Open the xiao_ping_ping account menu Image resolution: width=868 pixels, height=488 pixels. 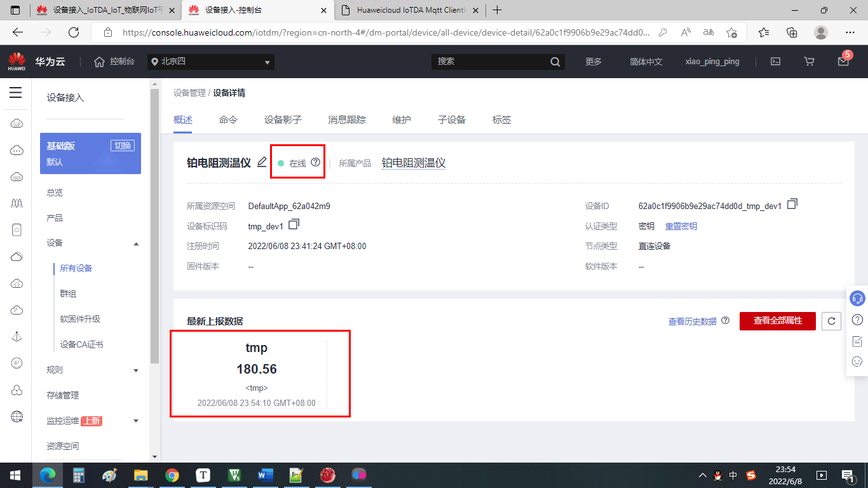coord(712,62)
